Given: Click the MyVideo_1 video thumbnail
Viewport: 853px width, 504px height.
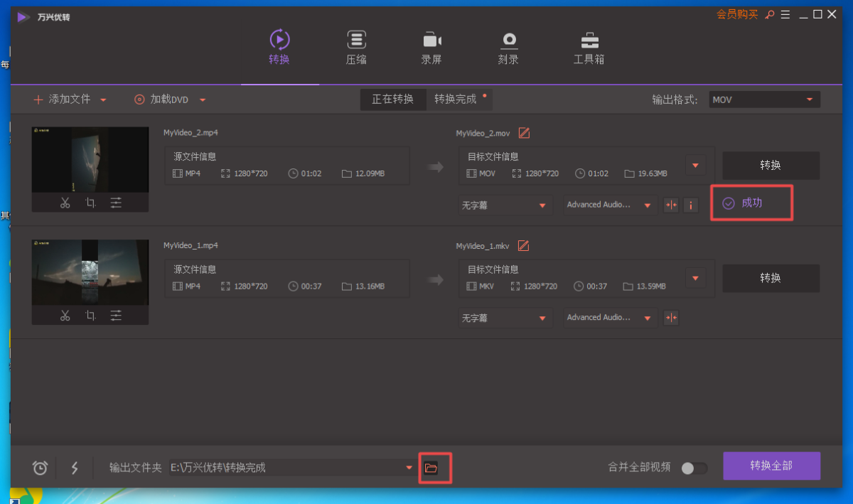Looking at the screenshot, I should pos(90,273).
